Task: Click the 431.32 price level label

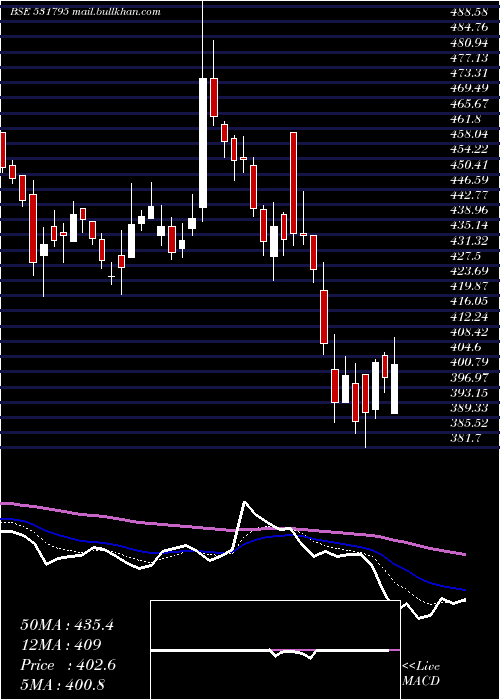Action: [x=469, y=241]
